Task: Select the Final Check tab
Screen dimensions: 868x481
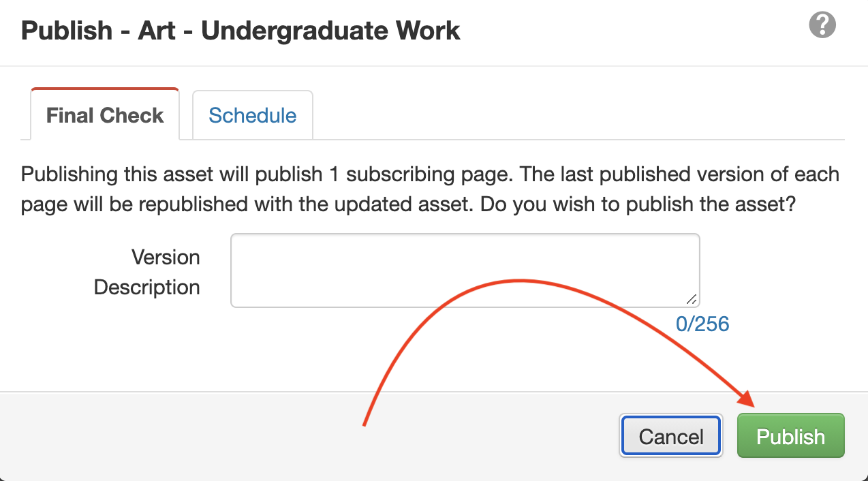Action: tap(105, 114)
